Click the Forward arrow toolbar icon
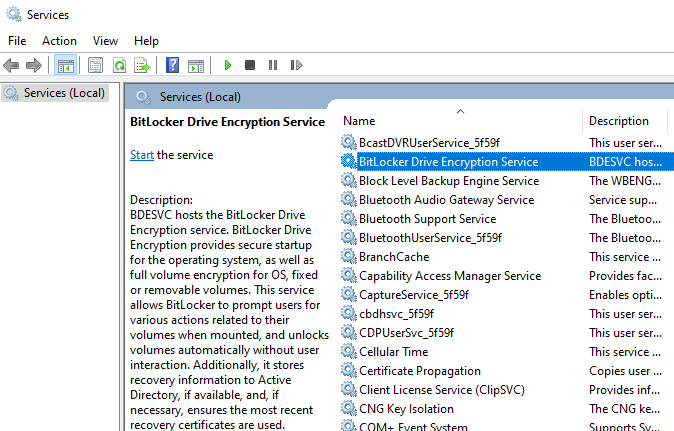Image resolution: width=674 pixels, height=431 pixels. 34,65
